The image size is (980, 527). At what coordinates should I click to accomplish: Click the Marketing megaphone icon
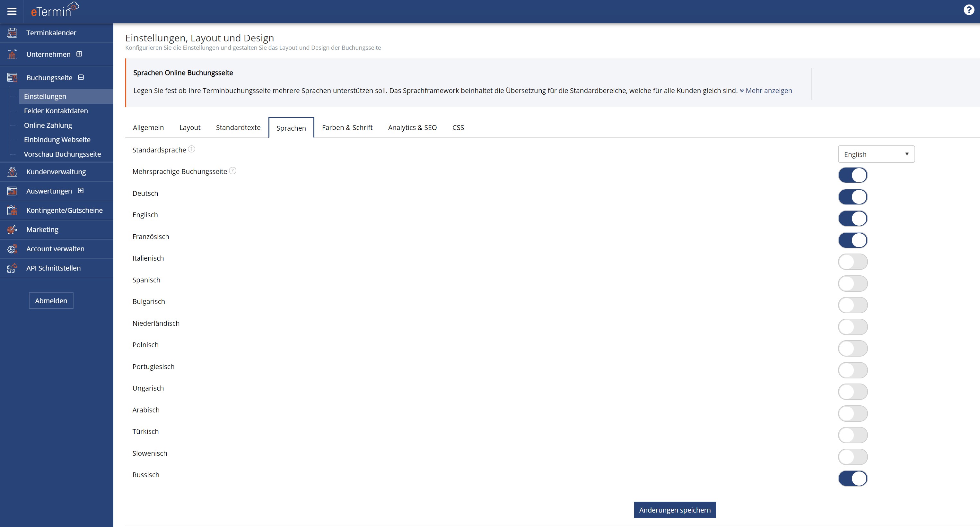tap(12, 230)
